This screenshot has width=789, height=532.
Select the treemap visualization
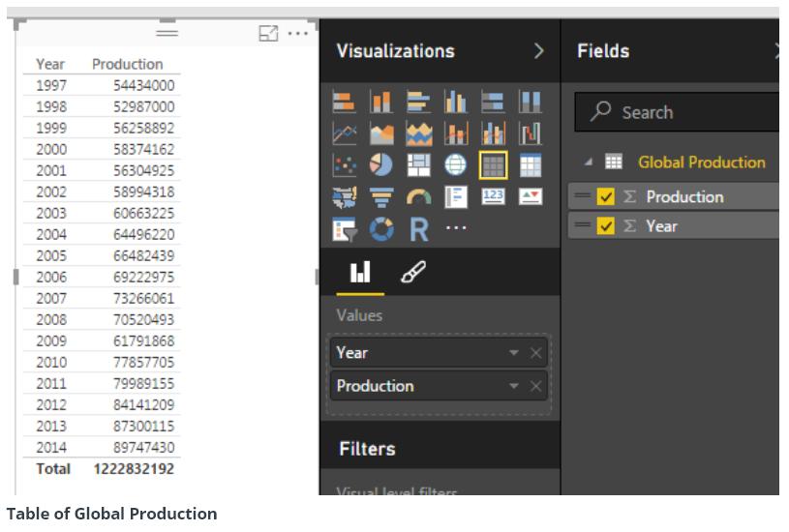point(419,165)
